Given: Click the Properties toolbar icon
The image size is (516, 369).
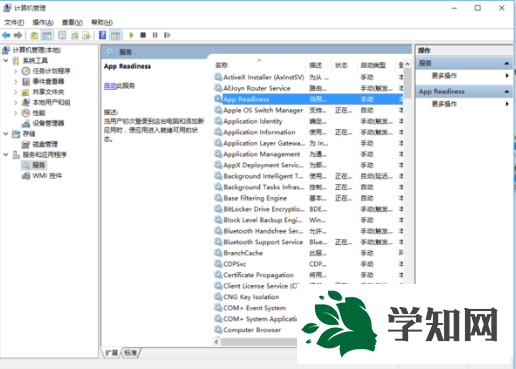Looking at the screenshot, I should click(62, 35).
